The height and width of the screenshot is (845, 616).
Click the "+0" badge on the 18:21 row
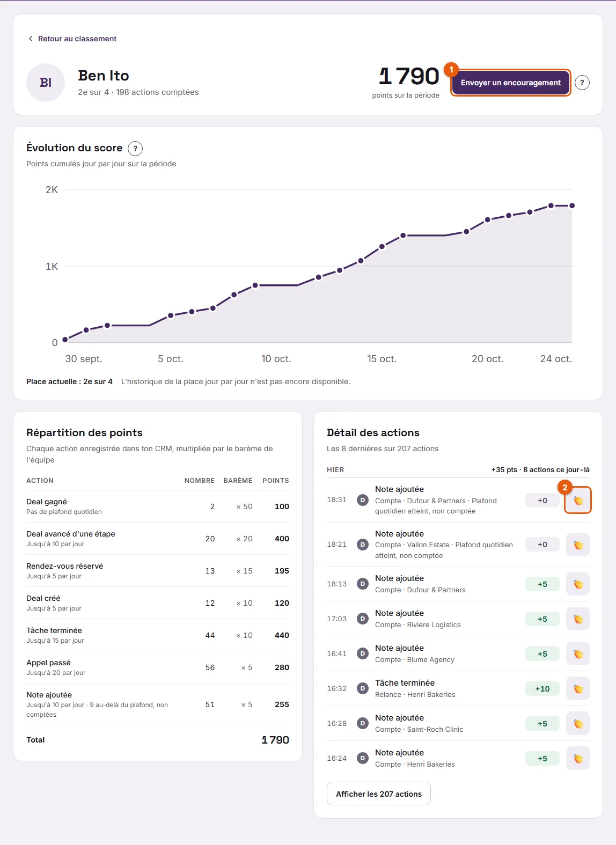point(542,545)
